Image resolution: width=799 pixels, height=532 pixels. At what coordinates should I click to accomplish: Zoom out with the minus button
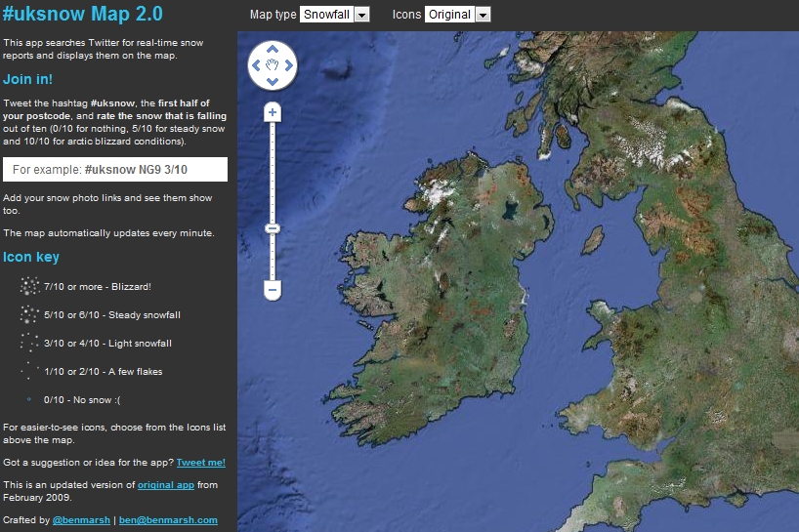(273, 290)
